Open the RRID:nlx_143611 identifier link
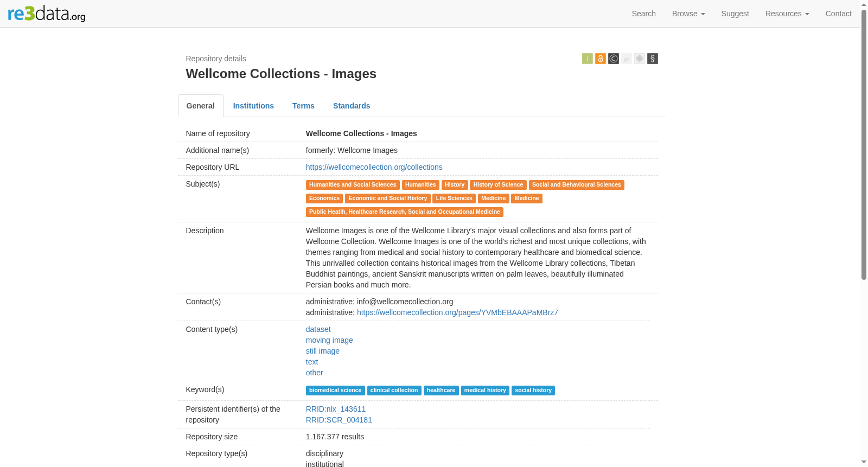This screenshot has height=467, width=868. (x=336, y=409)
